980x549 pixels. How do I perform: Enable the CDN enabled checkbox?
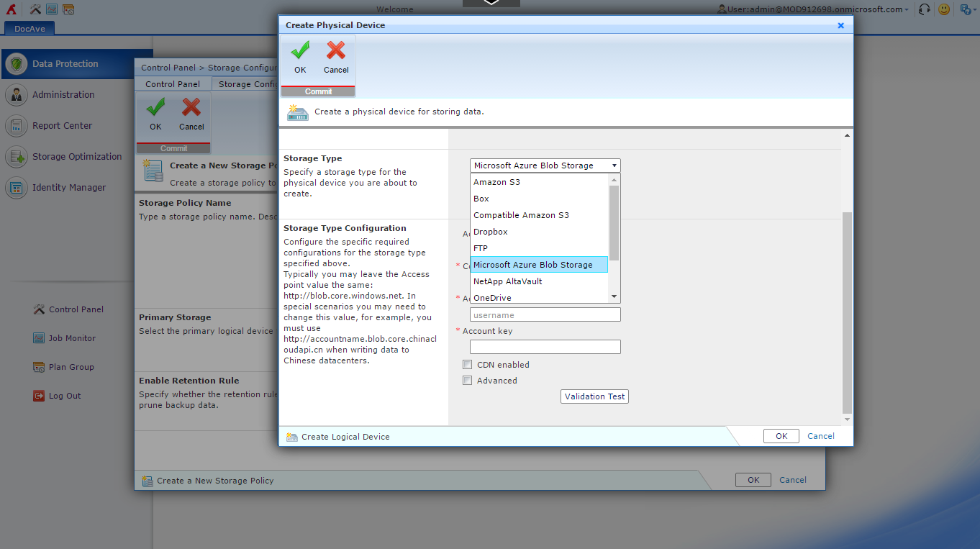click(467, 365)
